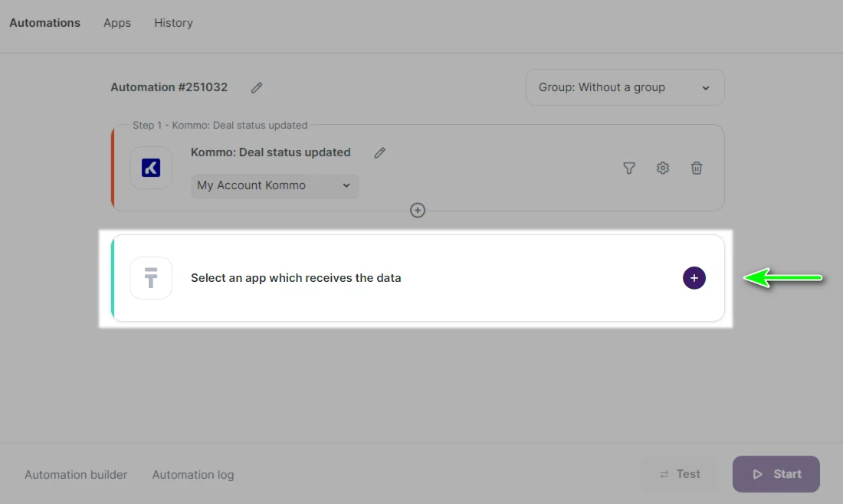Open the Automation log view

192,474
